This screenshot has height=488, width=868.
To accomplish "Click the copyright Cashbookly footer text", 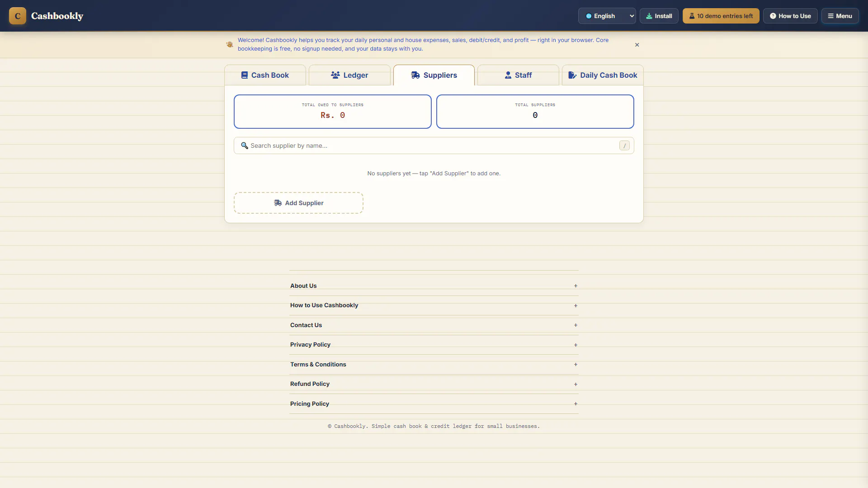I will pyautogui.click(x=434, y=426).
